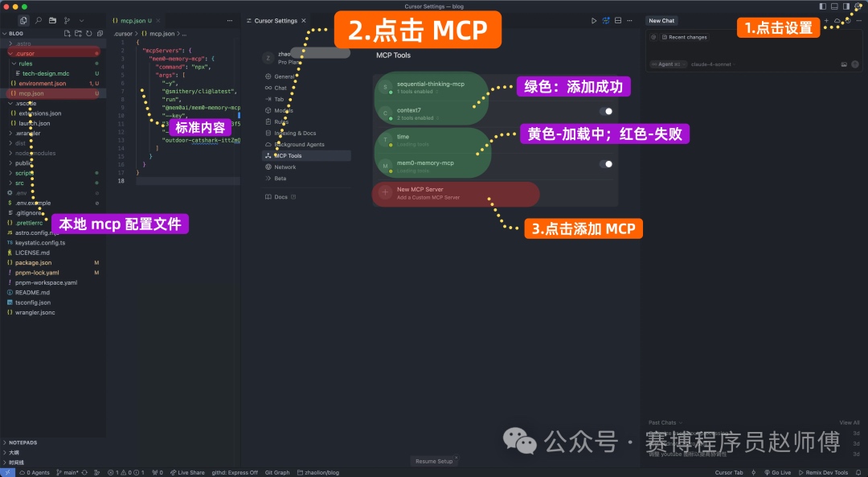Open the Docs link in settings sidebar
868x477 pixels.
[280, 197]
